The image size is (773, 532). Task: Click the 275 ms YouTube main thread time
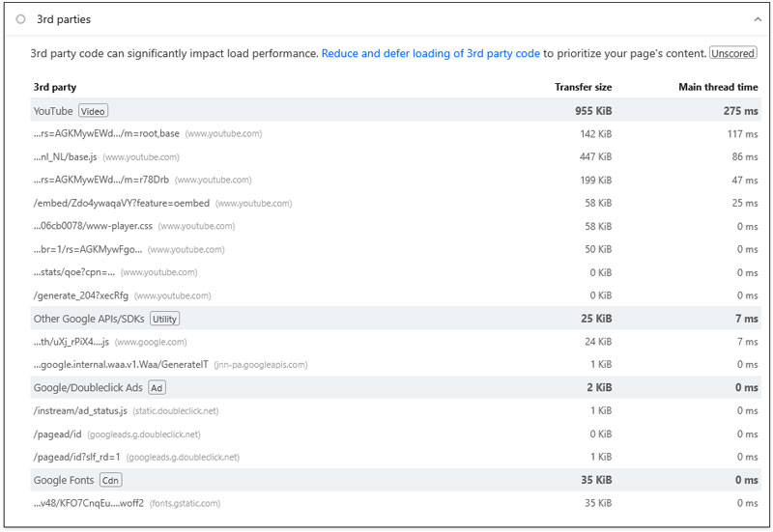740,111
